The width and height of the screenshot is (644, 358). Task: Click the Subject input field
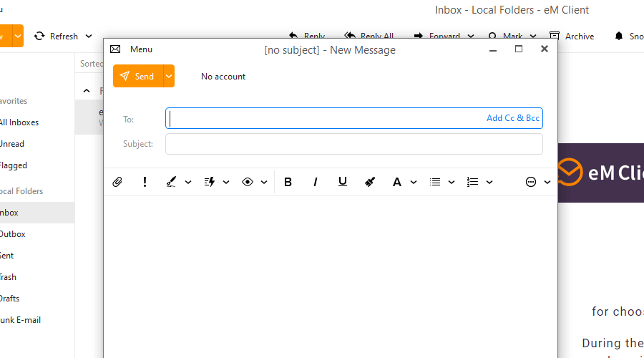pos(354,144)
